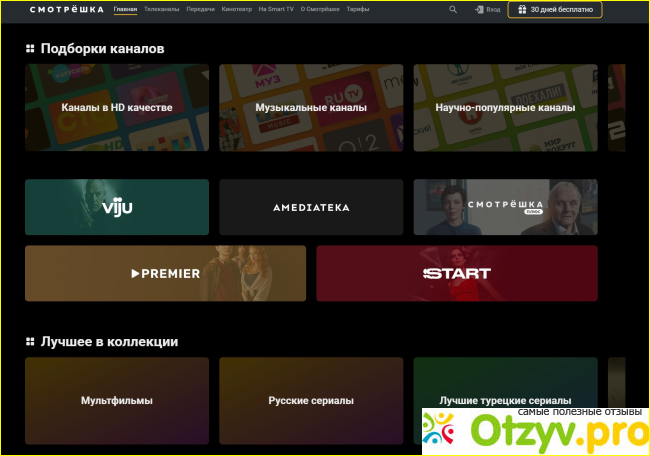Click the gift icon on free trial button
This screenshot has width=650, height=456.
pos(522,9)
